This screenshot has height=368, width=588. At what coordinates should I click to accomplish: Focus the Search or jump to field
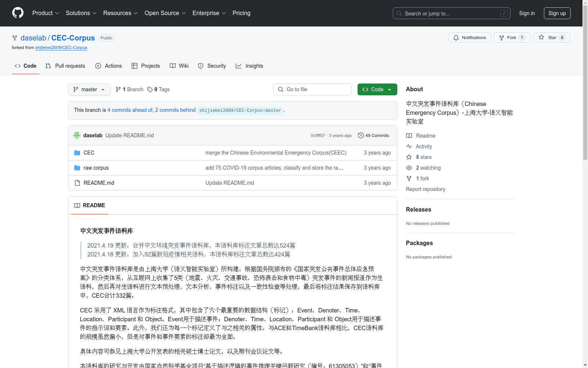[451, 13]
